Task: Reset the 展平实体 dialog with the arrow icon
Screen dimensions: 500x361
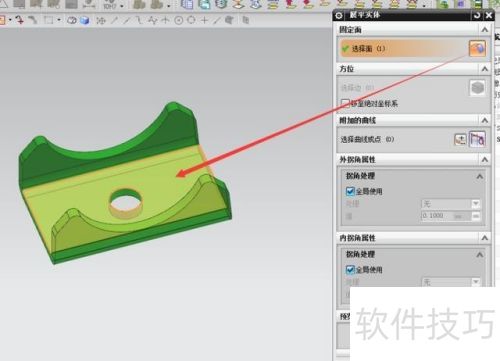Action: point(477,15)
